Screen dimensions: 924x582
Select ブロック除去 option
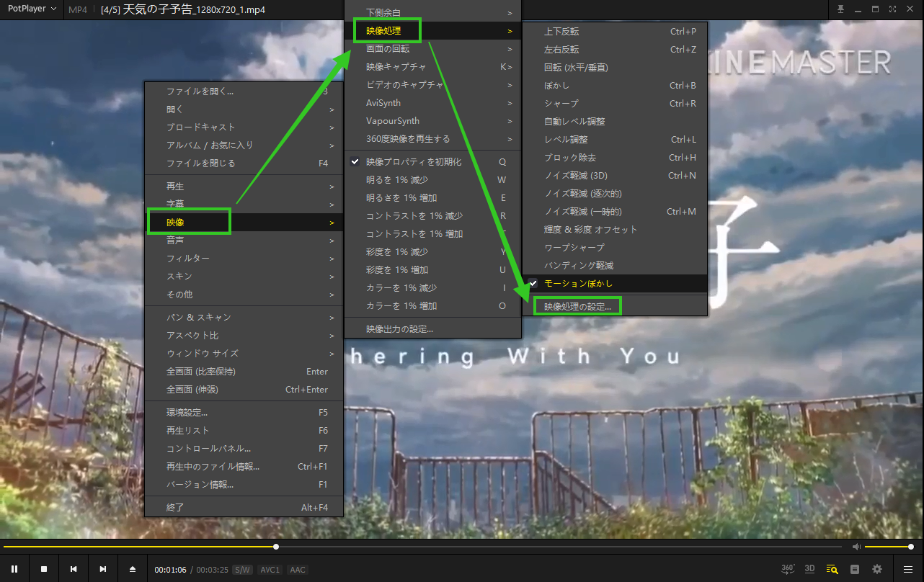(x=615, y=157)
